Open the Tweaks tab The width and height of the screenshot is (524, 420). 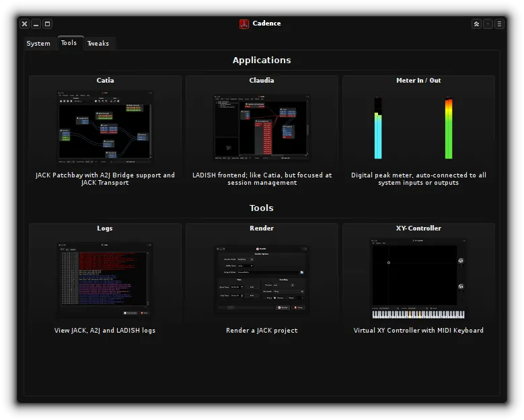pyautogui.click(x=98, y=44)
